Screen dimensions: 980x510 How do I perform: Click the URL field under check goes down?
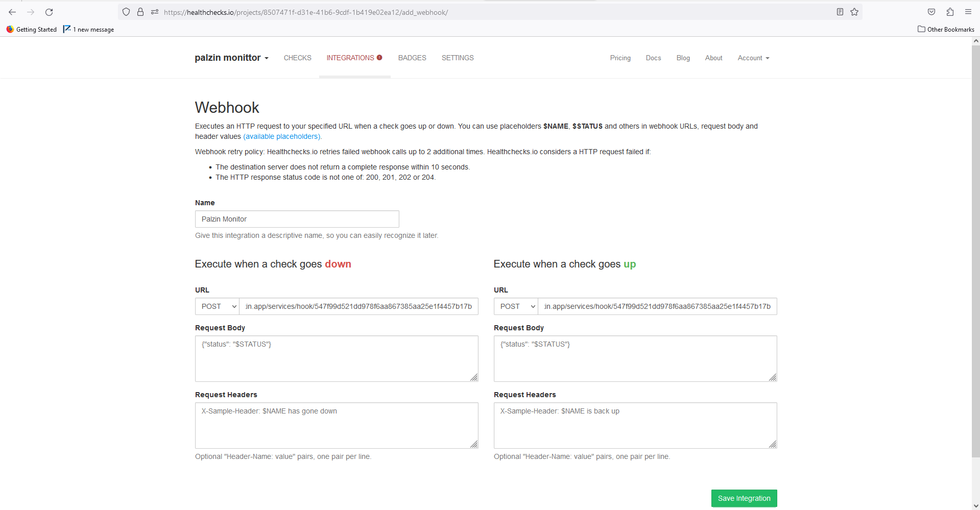358,306
